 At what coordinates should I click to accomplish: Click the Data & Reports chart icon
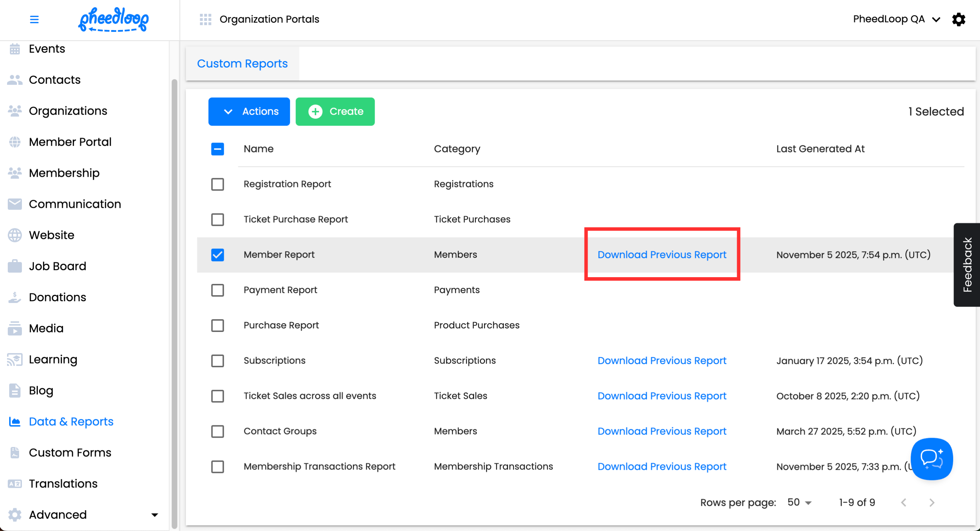[15, 421]
